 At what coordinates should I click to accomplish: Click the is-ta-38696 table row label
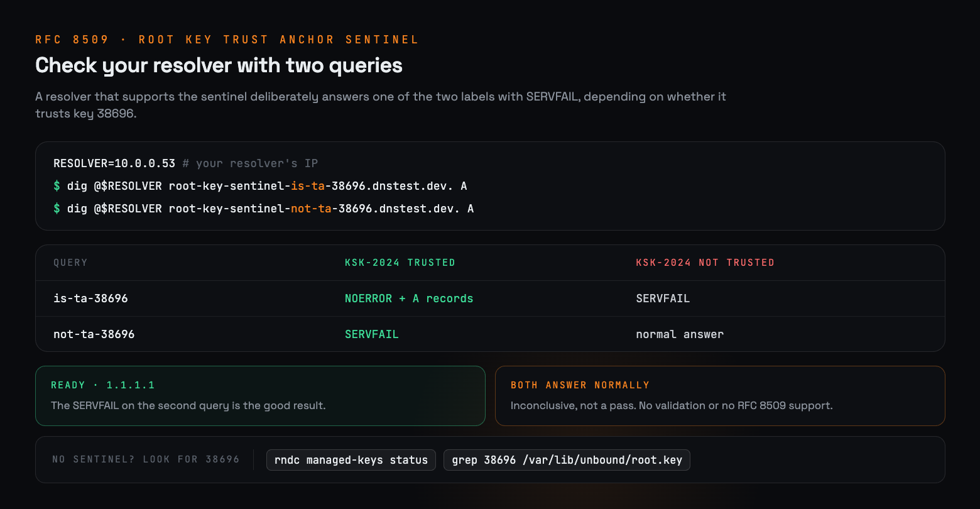90,298
